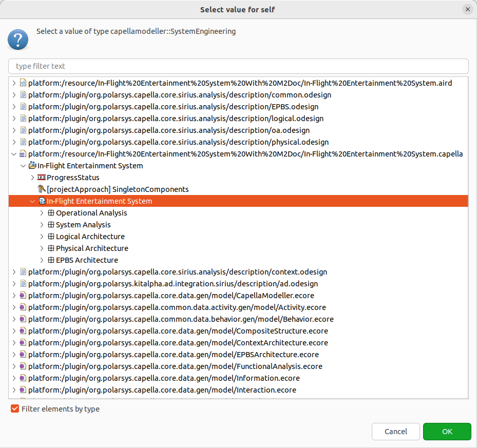The height and width of the screenshot is (448, 477).
Task: Select the Behavior.ecore resource entry
Action: [x=181, y=319]
